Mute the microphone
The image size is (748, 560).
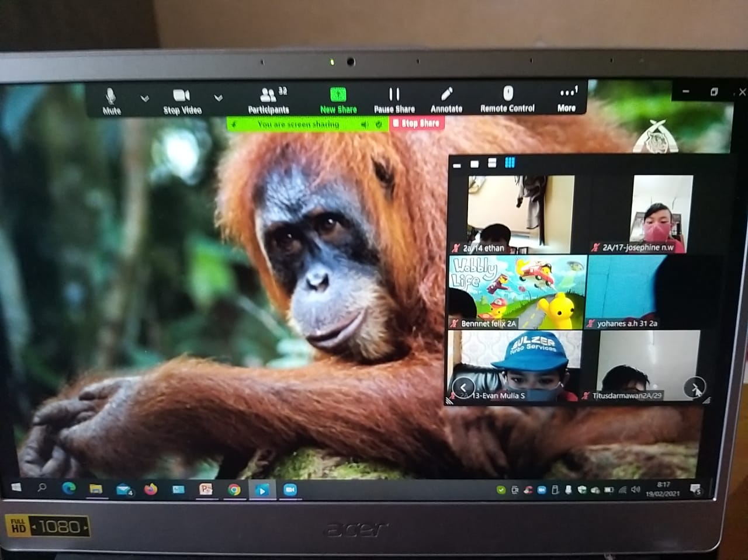coord(111,101)
